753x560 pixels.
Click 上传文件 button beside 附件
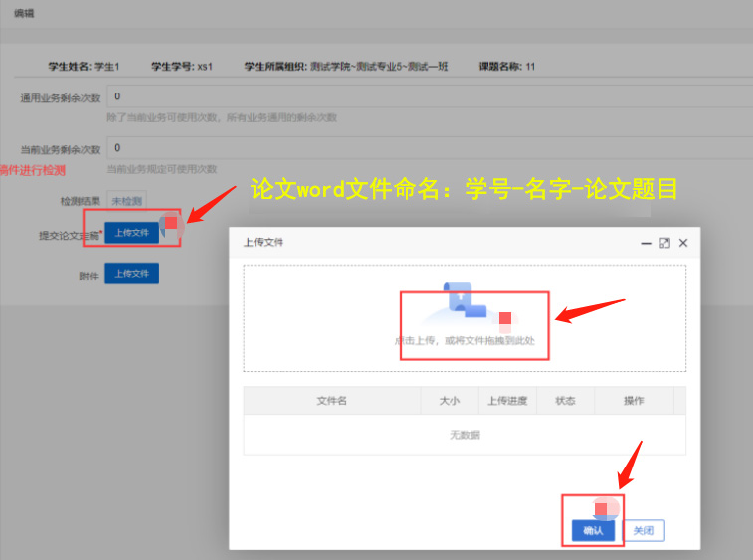point(131,274)
